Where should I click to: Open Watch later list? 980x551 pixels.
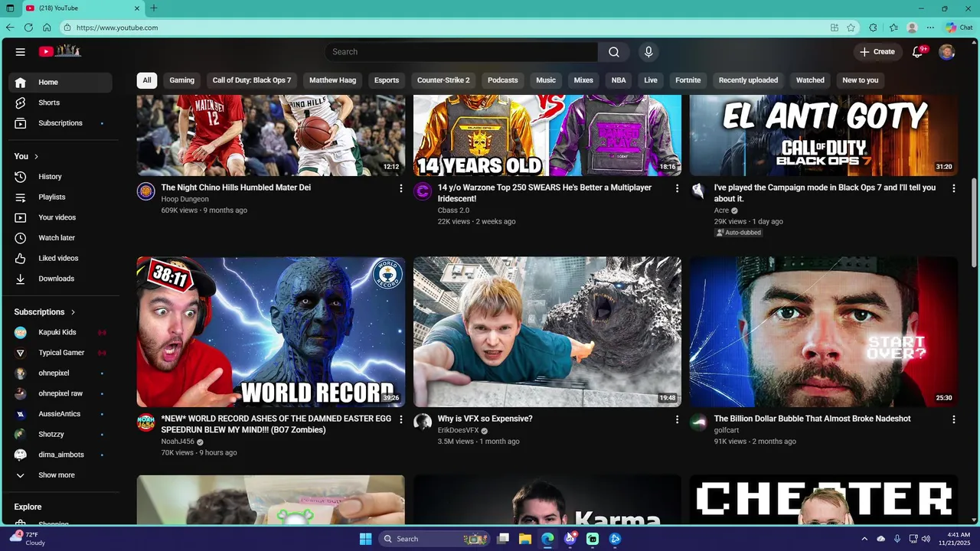coord(60,238)
